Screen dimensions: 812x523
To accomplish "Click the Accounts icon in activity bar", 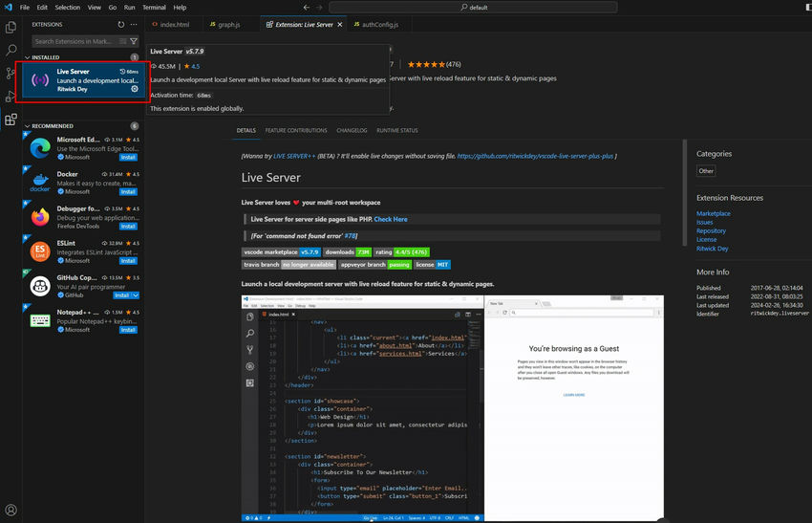I will (x=11, y=511).
